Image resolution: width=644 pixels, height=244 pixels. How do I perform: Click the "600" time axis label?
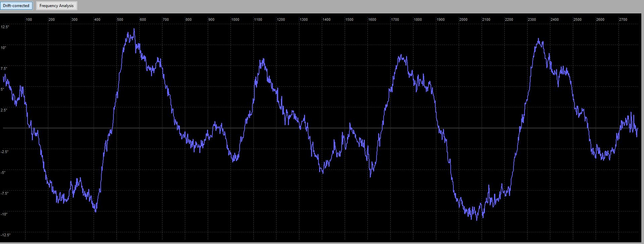[x=143, y=19]
